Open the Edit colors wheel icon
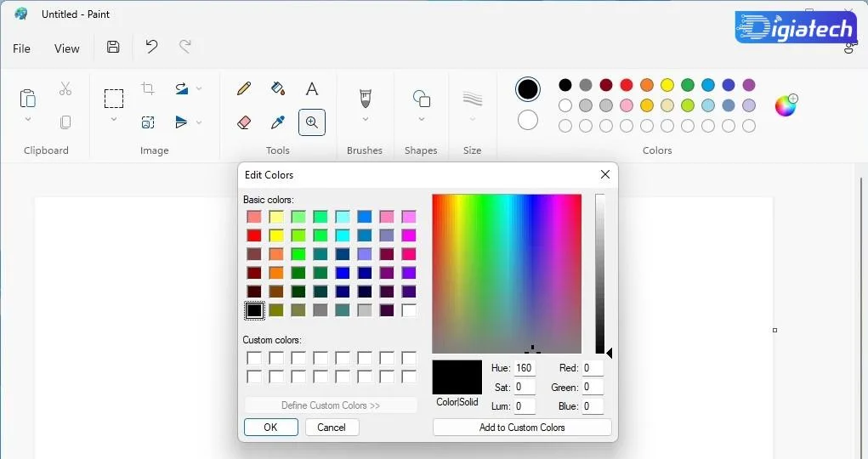The width and height of the screenshot is (868, 459). [786, 105]
